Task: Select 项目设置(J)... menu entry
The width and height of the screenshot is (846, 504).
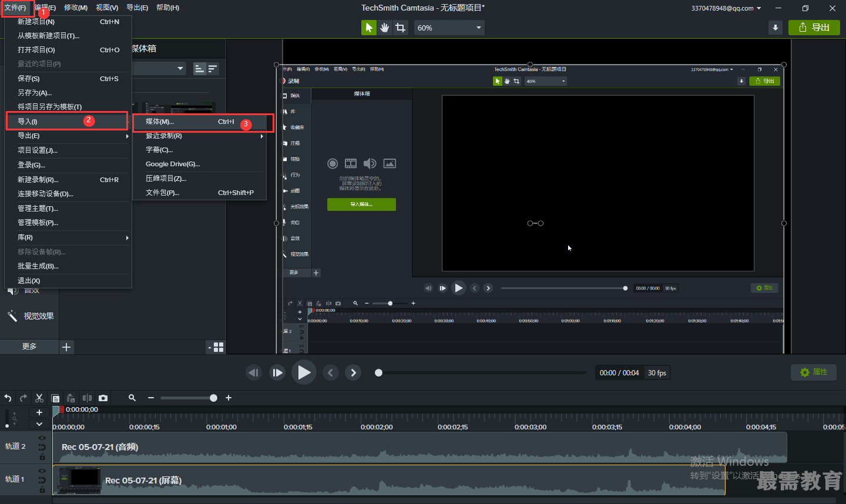Action: (x=68, y=150)
